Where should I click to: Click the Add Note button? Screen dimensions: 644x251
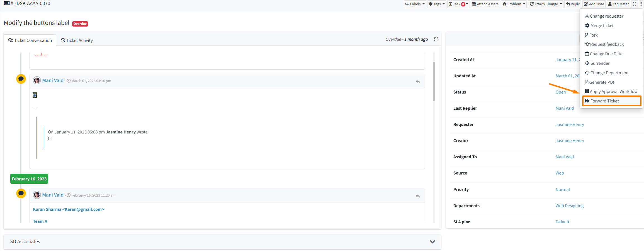pos(594,4)
